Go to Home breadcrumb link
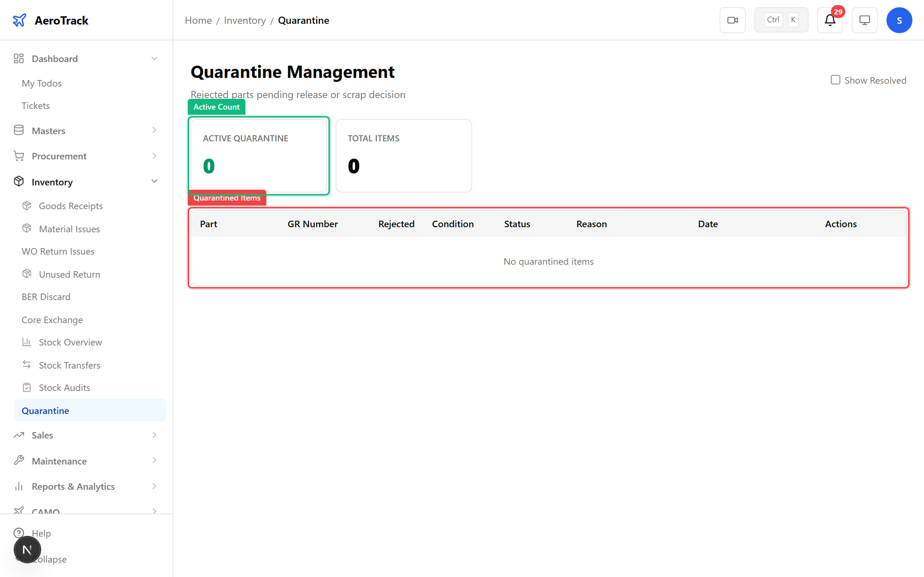Screen dimensions: 924x577 198,20
